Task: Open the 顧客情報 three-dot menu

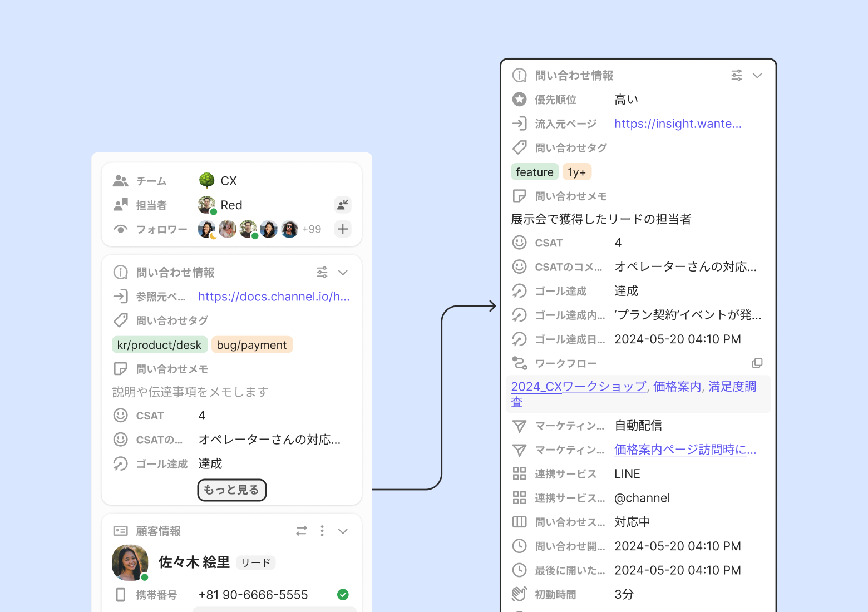Action: (x=322, y=531)
